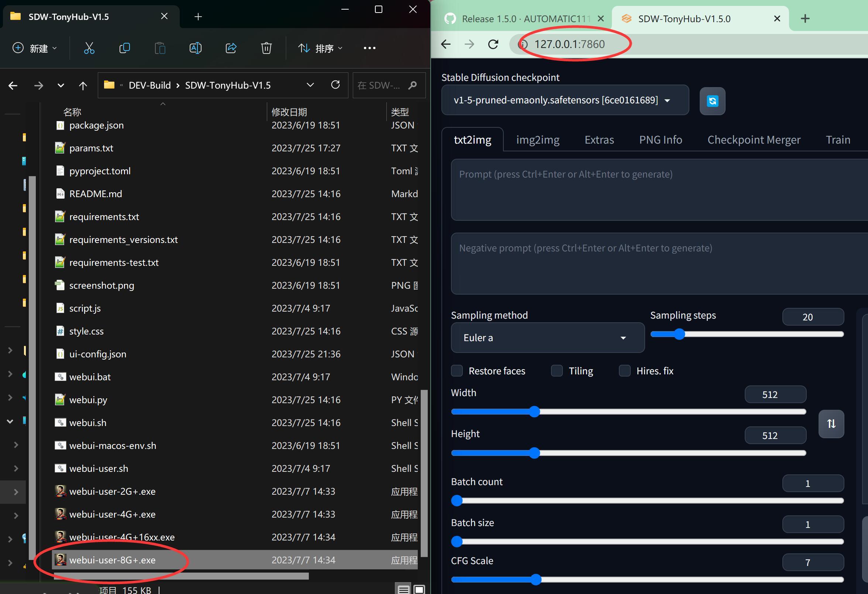Image resolution: width=868 pixels, height=594 pixels.
Task: Click into the Negative prompt text area
Action: point(659,264)
